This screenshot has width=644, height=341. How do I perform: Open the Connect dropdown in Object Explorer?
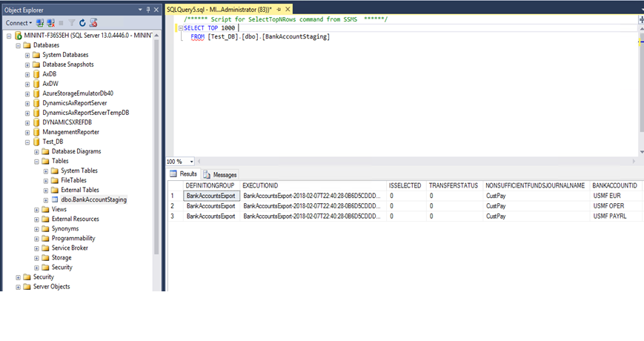(x=19, y=23)
